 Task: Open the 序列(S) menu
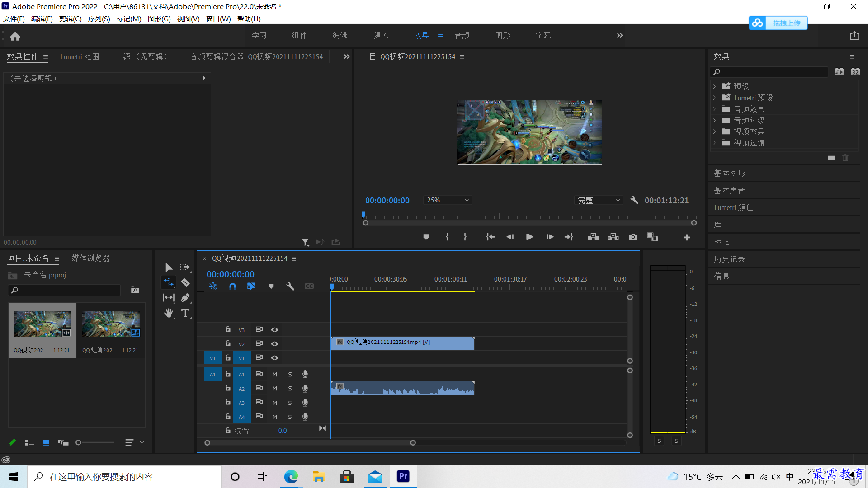[99, 19]
